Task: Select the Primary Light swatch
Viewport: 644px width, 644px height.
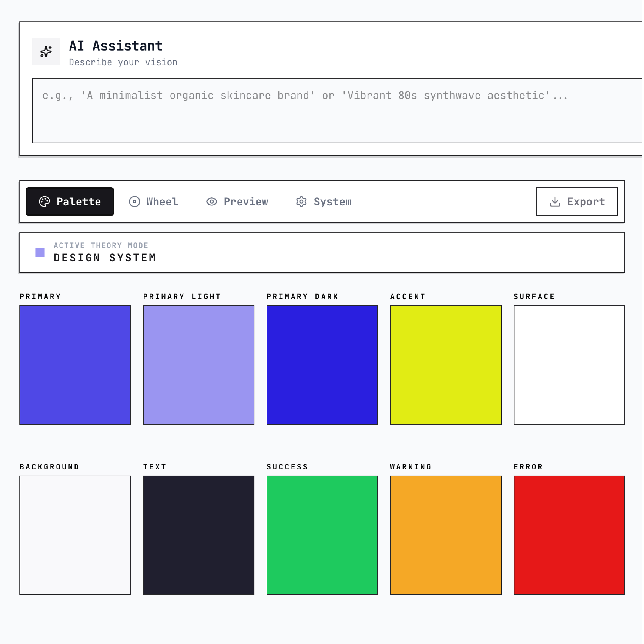Action: pos(199,365)
